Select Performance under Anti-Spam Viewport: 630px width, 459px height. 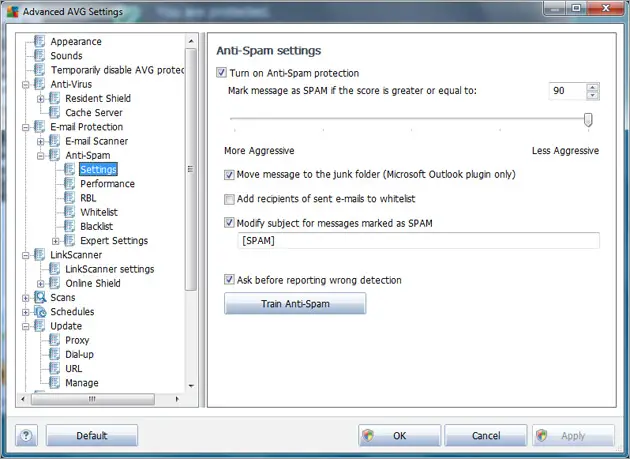point(107,184)
